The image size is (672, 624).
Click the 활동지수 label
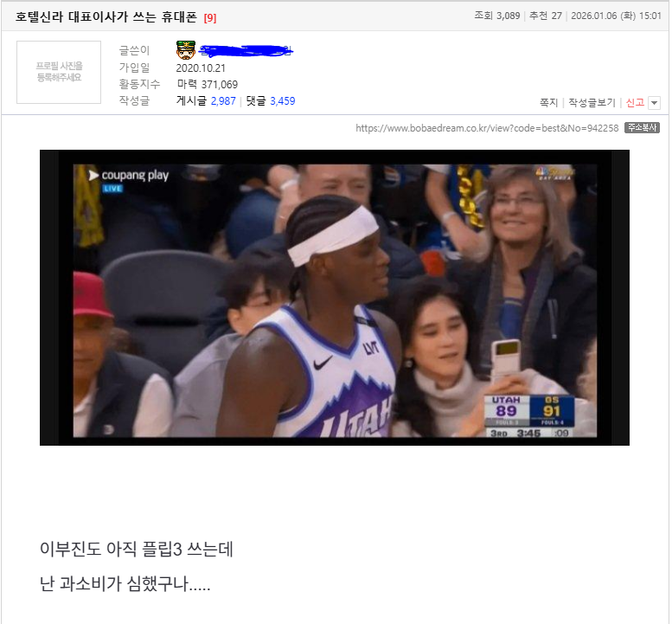pyautogui.click(x=139, y=84)
